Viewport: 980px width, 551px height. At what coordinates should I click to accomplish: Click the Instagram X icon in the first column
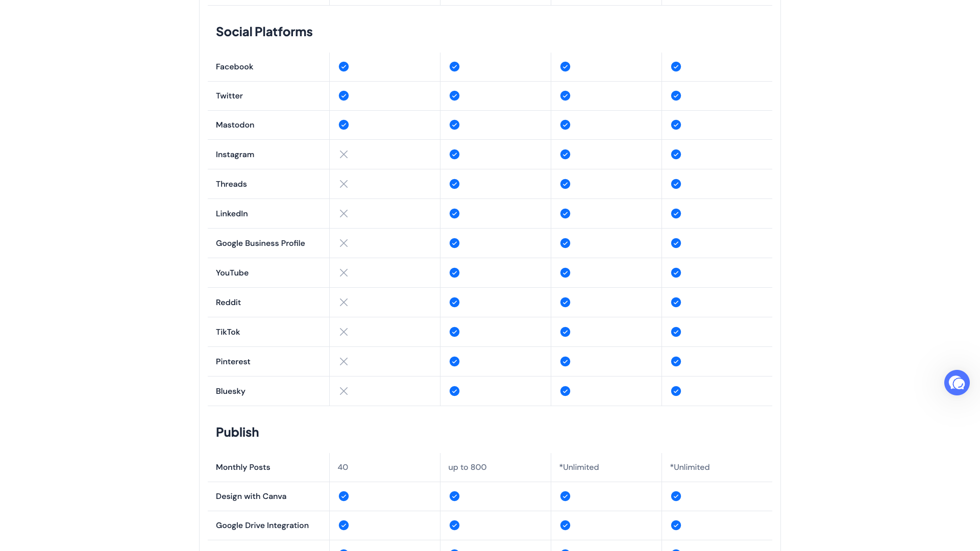[x=344, y=154]
